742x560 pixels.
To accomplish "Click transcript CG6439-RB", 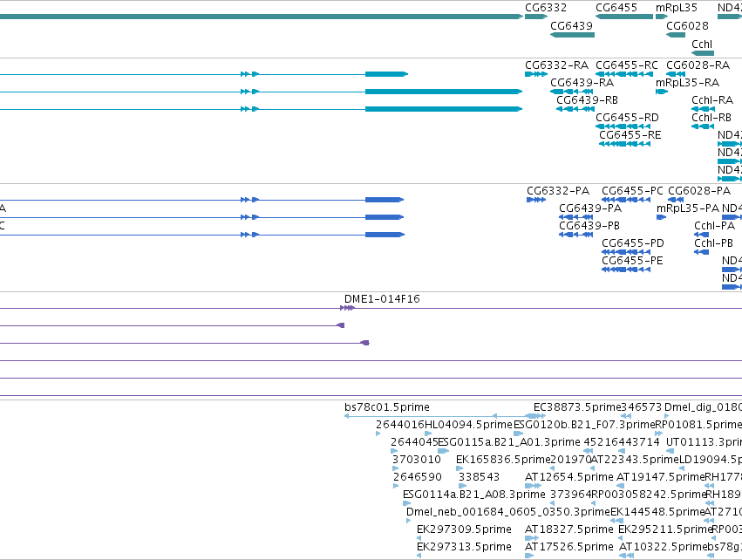I will point(588,100).
